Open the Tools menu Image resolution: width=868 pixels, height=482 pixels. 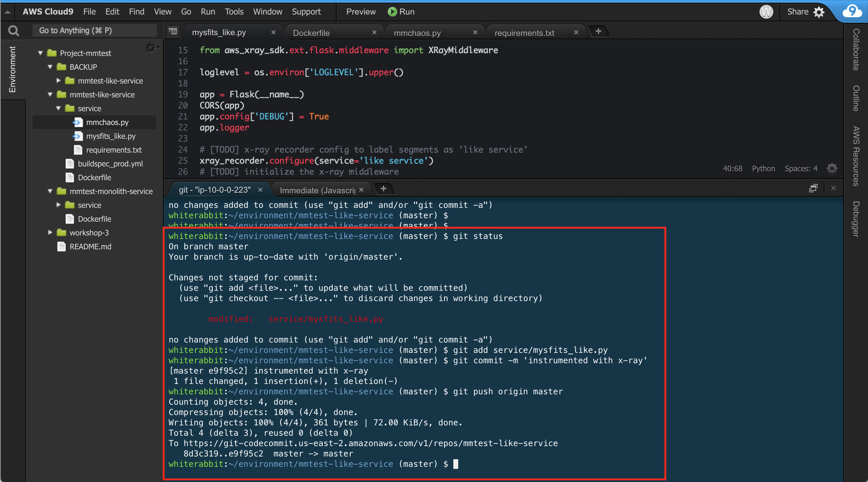coord(234,12)
